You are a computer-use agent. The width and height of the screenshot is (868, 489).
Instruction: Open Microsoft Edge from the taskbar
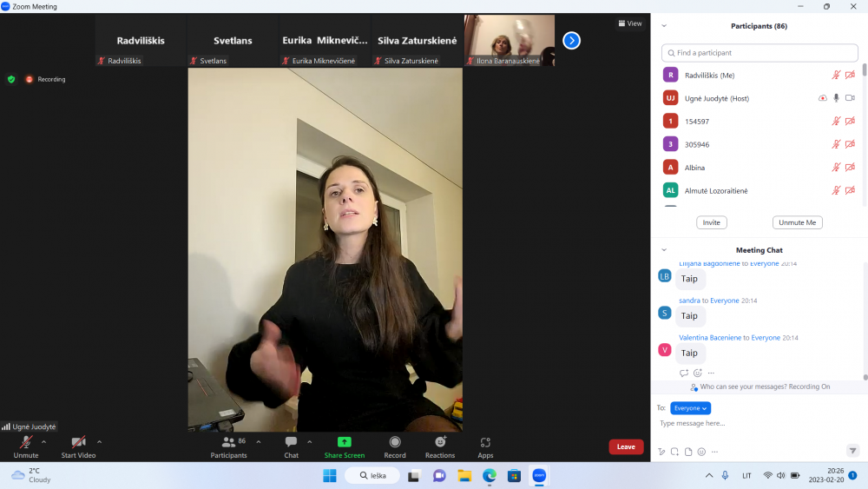(490, 476)
